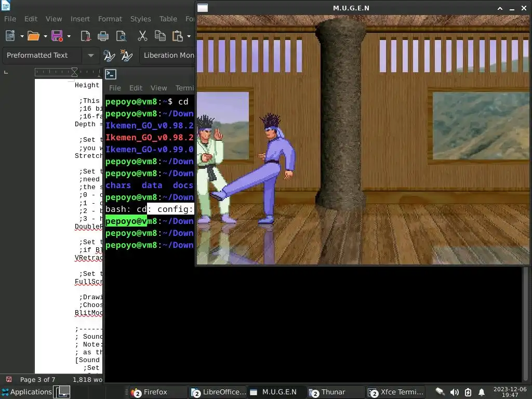Switch to LibreOffice in the taskbar

coord(219,392)
